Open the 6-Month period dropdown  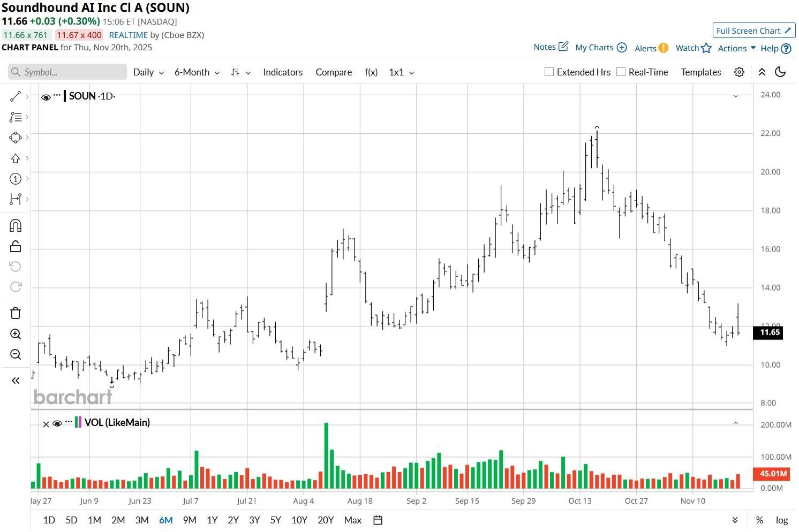197,72
